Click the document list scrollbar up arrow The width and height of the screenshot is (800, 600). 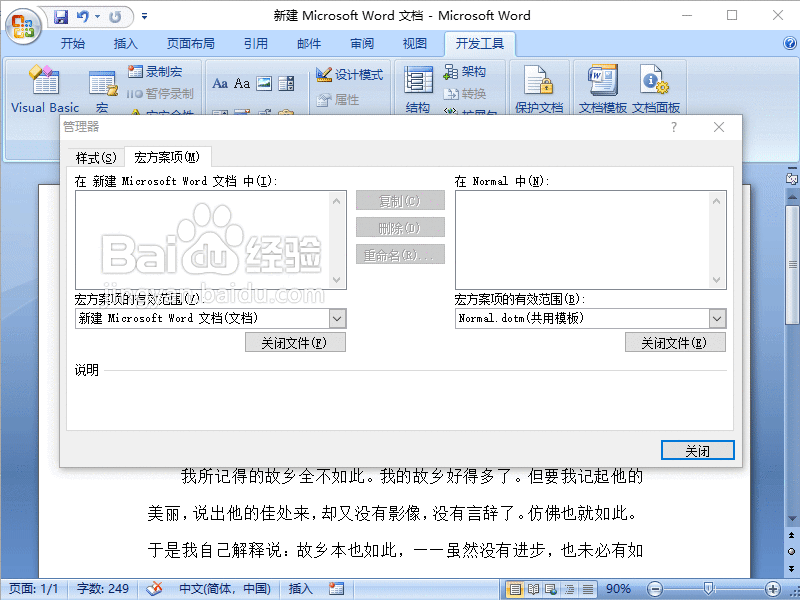click(x=337, y=201)
